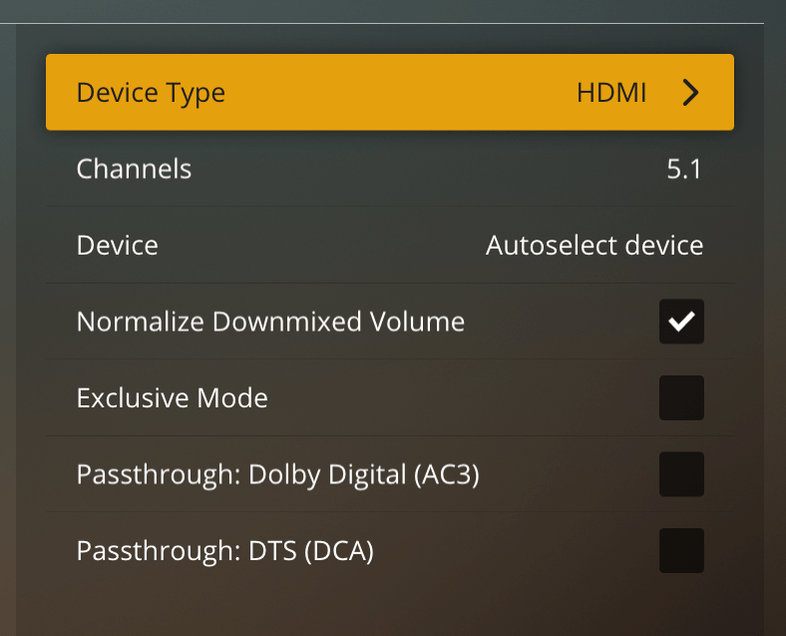Enable the Exclusive Mode checkbox
Viewport: 786px width, 636px height.
[x=681, y=398]
